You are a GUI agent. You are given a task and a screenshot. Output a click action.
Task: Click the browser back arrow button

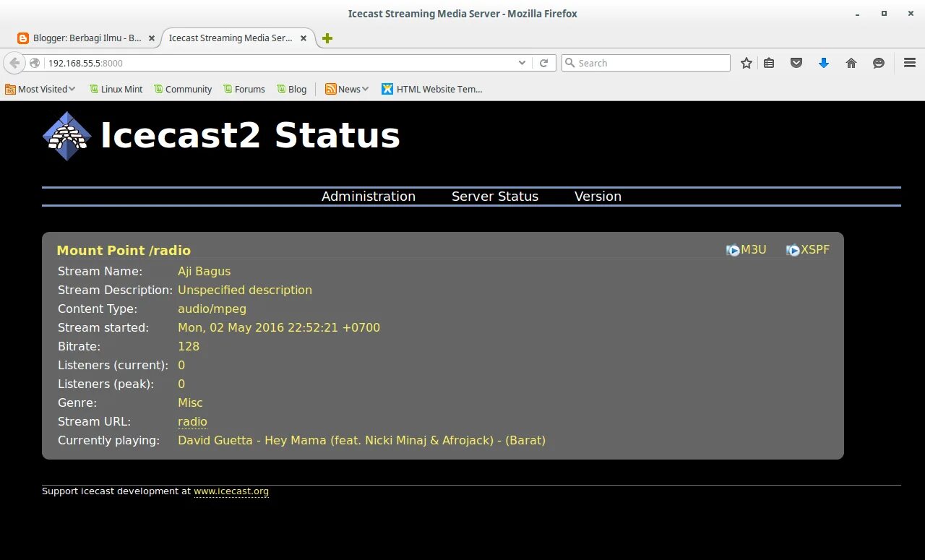point(14,63)
